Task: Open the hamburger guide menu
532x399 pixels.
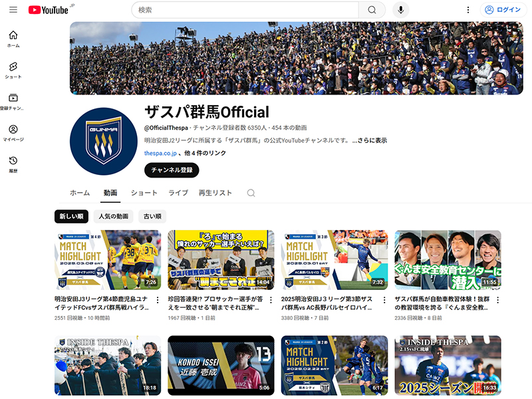Action: (13, 9)
